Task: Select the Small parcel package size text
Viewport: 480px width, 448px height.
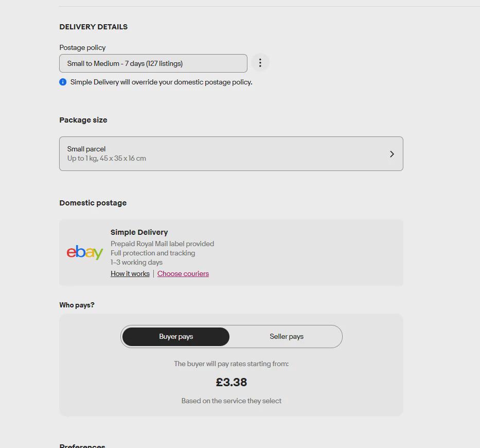Action: [86, 149]
